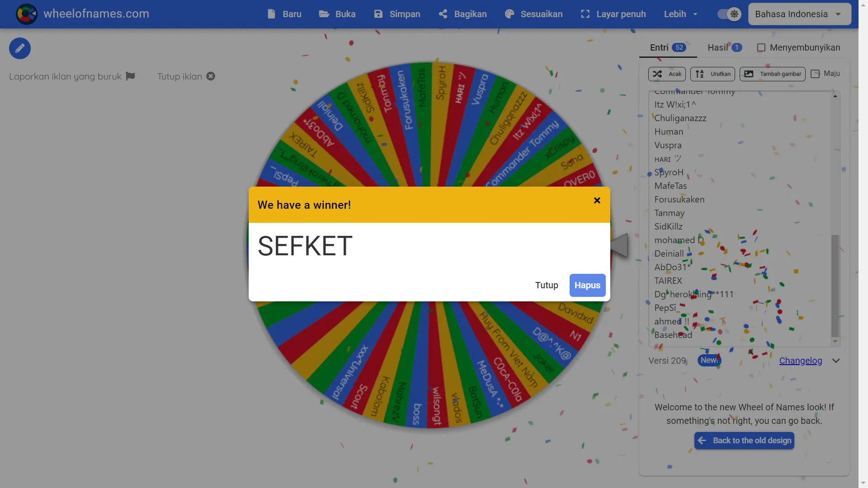Toggle the dark mode switch
Viewport: 868px width, 488px height.
click(729, 14)
